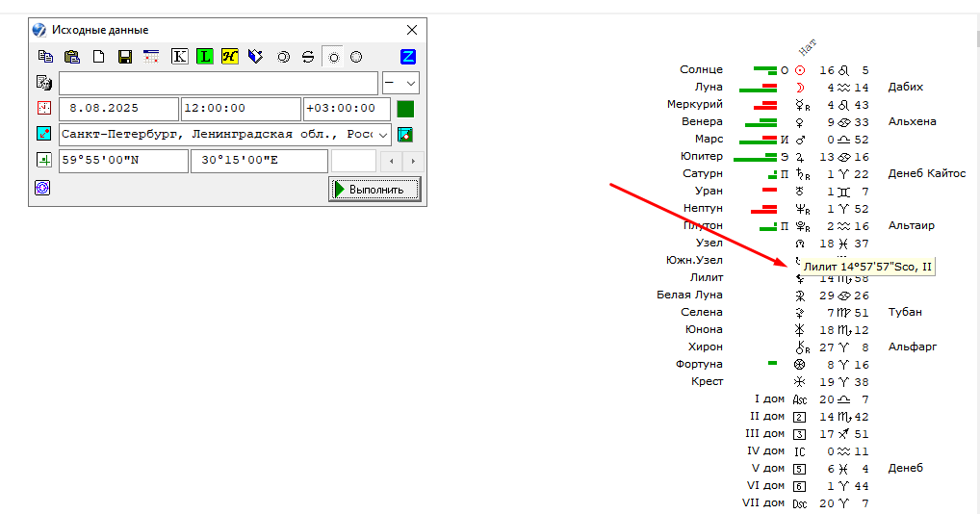
Task: Select the Юнона row label
Action: (x=705, y=329)
